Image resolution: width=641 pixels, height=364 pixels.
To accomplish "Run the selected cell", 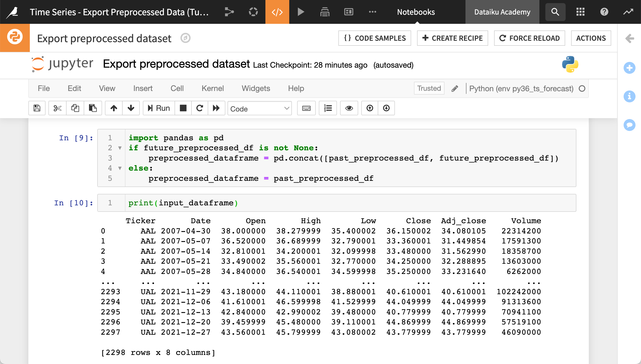I will click(x=158, y=108).
